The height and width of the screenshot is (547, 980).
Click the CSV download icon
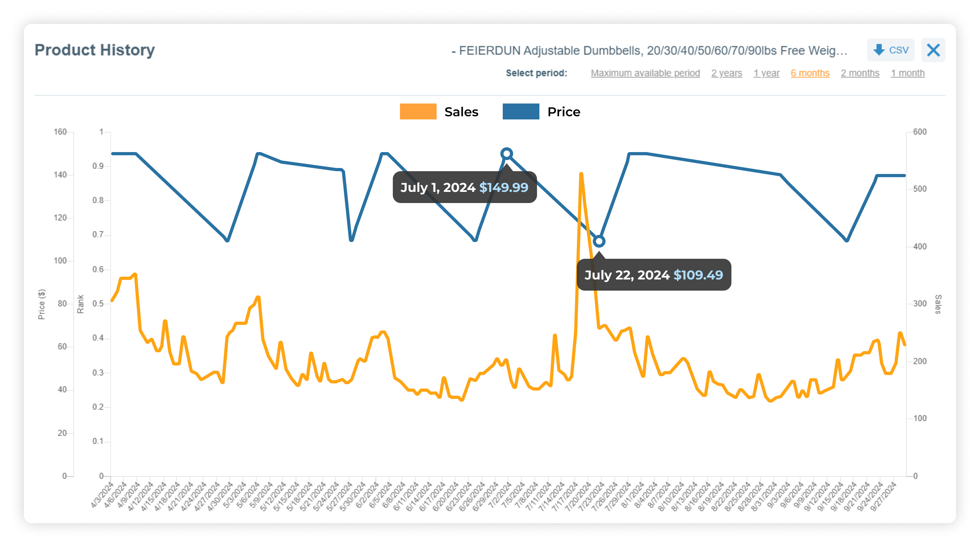(x=890, y=50)
